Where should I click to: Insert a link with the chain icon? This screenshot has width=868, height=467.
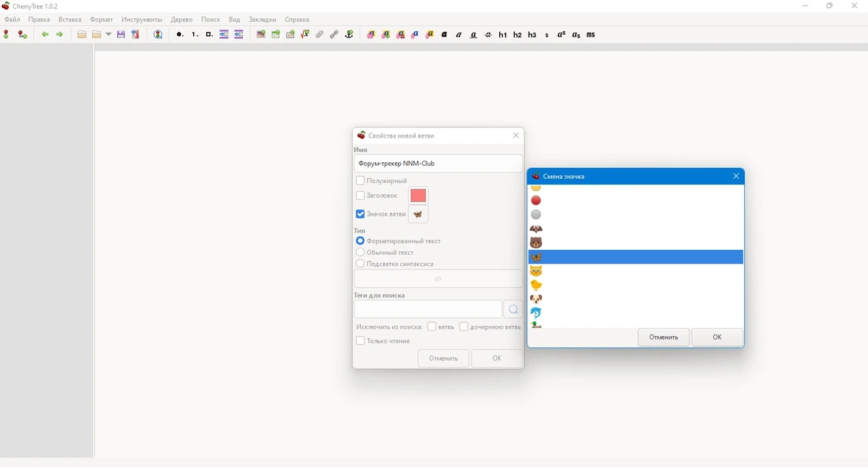click(x=334, y=35)
